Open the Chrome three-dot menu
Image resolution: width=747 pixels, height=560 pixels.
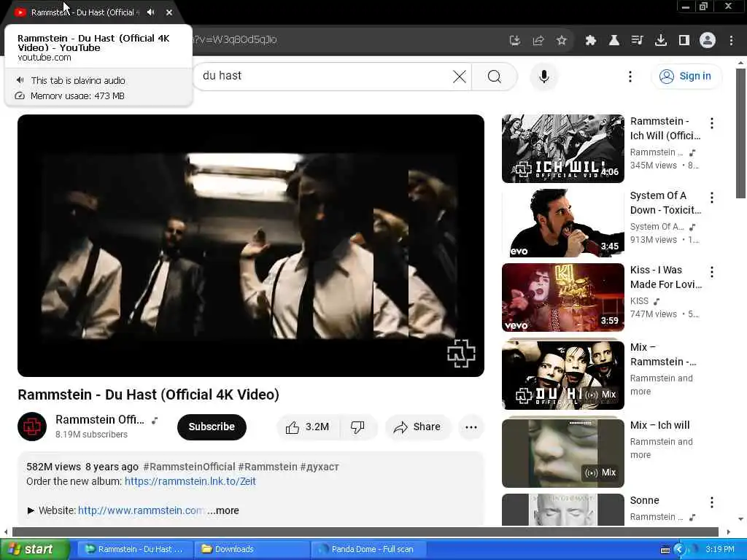point(731,41)
